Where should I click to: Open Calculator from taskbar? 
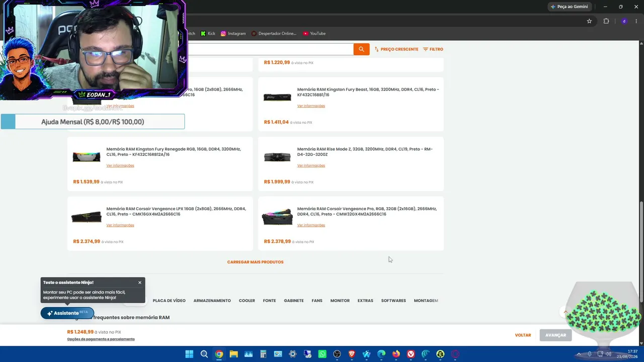pos(263,354)
